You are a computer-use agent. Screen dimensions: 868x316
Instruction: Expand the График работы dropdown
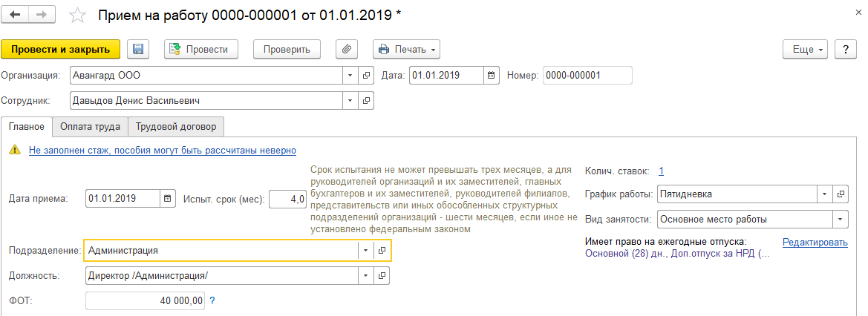825,194
